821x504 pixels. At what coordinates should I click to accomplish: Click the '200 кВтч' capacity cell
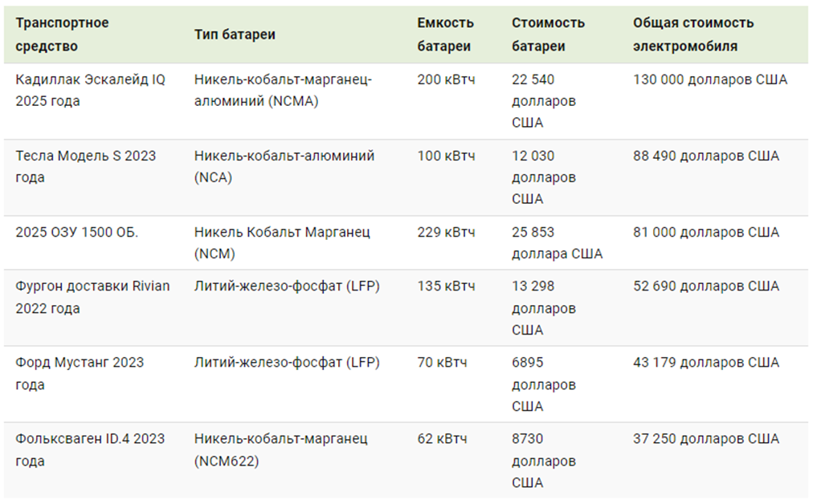click(446, 79)
